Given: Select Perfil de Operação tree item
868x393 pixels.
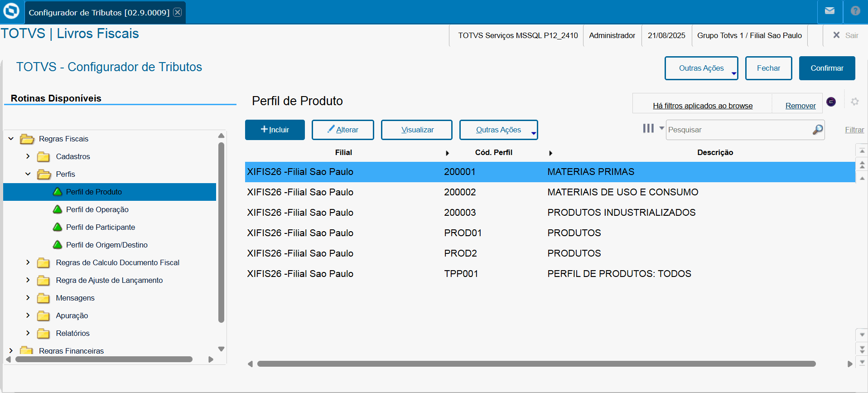Looking at the screenshot, I should [x=97, y=209].
